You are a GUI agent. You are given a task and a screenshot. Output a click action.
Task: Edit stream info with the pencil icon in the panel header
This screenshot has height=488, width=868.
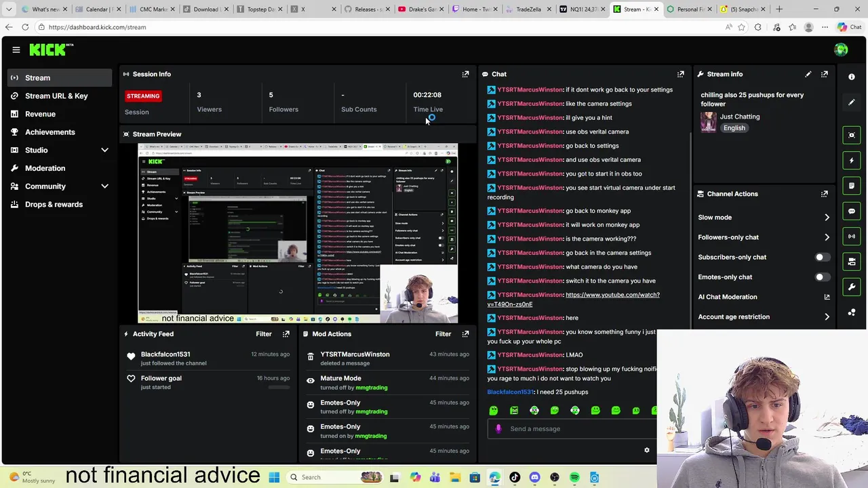[808, 74]
